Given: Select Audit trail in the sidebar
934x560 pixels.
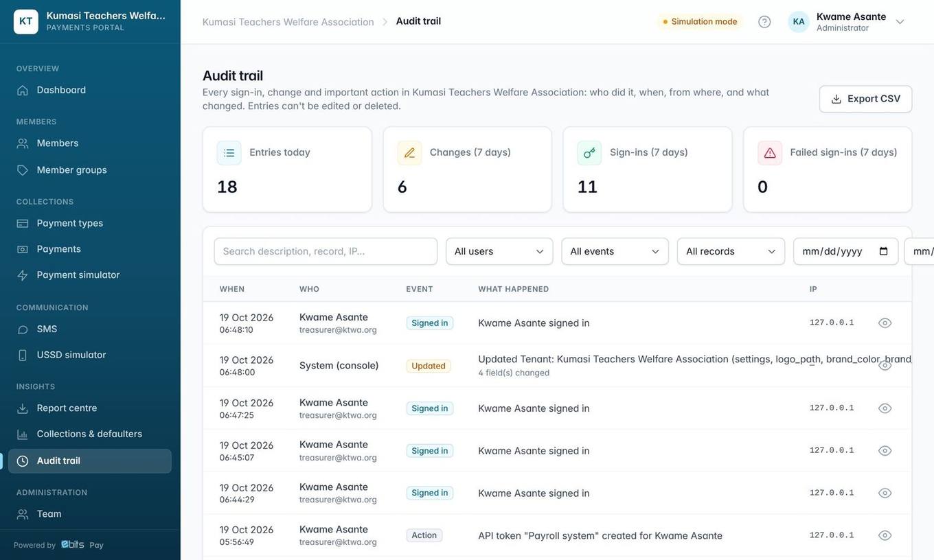Looking at the screenshot, I should click(90, 461).
